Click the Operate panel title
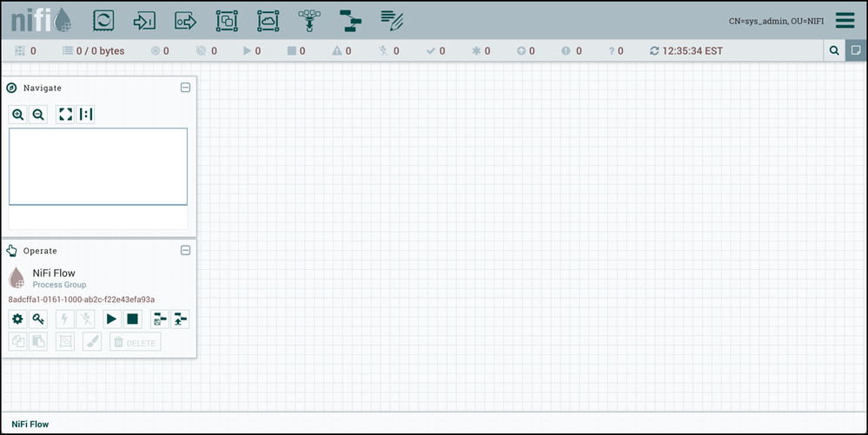Image resolution: width=868 pixels, height=435 pixels. [40, 251]
